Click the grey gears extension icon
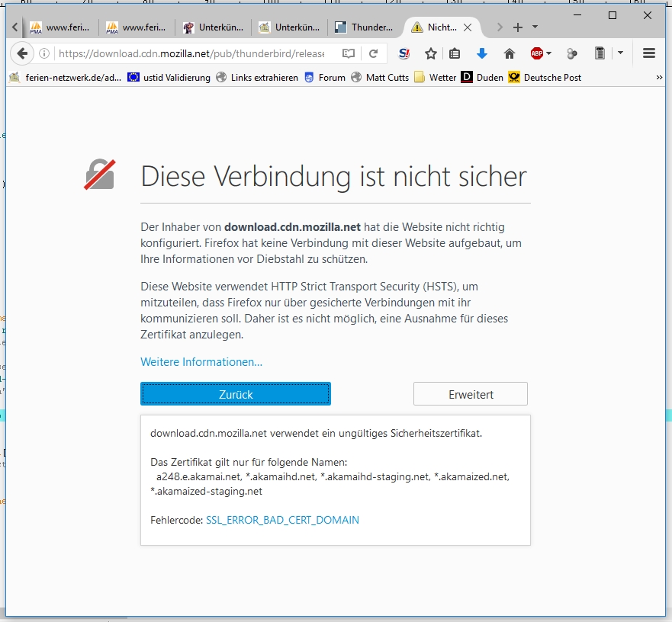 coord(572,53)
